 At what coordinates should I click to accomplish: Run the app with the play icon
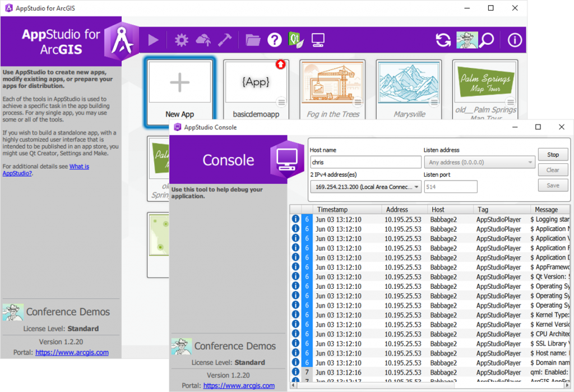tap(154, 40)
